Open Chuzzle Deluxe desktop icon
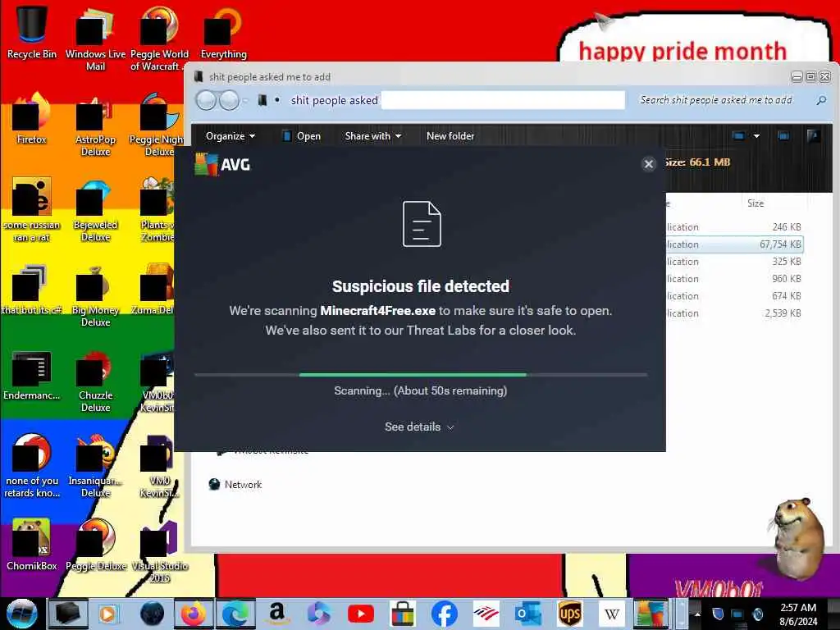This screenshot has width=840, height=630. [95, 381]
